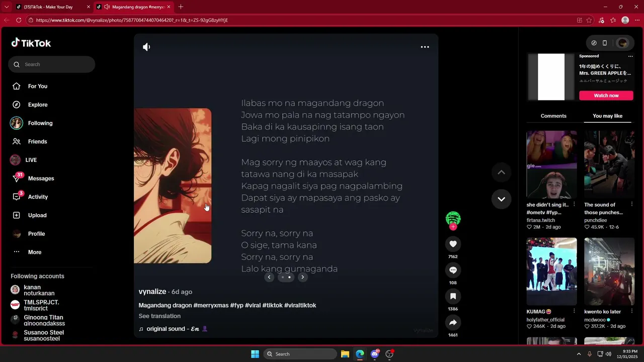Bookmark the post saved 1386 times
Screen dimensions: 644x362
[x=453, y=296]
